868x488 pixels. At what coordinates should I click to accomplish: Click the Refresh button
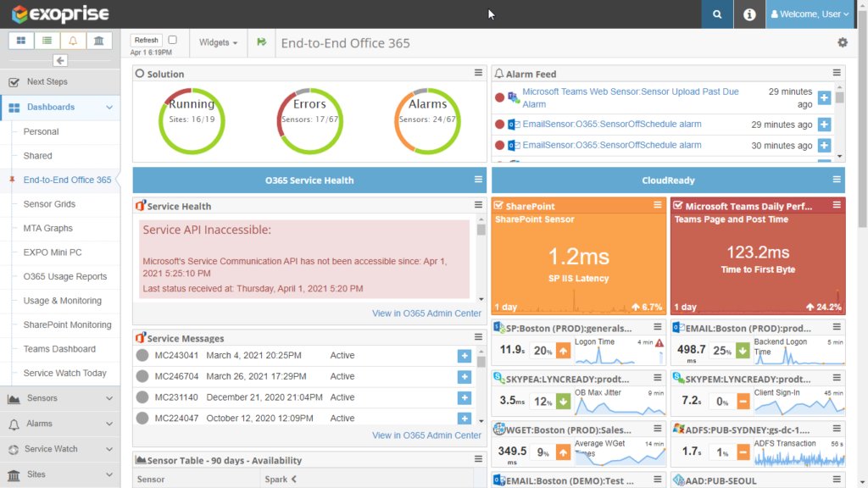(146, 40)
